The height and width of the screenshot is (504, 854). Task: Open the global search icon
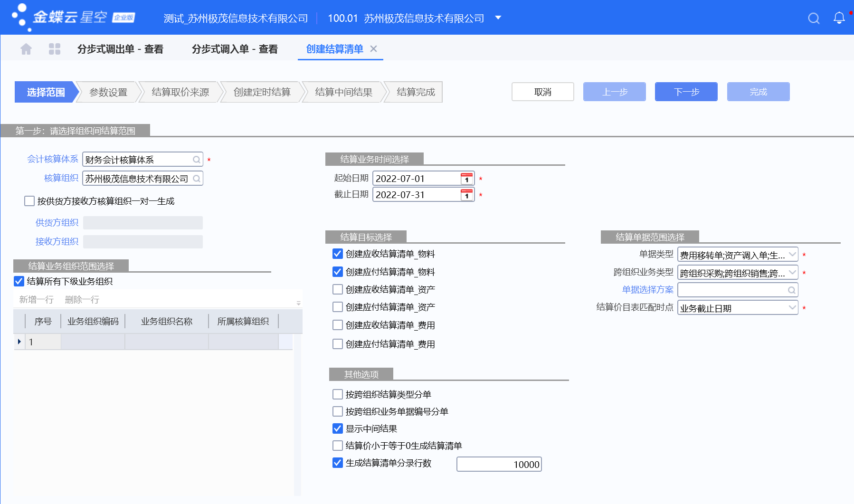pyautogui.click(x=814, y=18)
